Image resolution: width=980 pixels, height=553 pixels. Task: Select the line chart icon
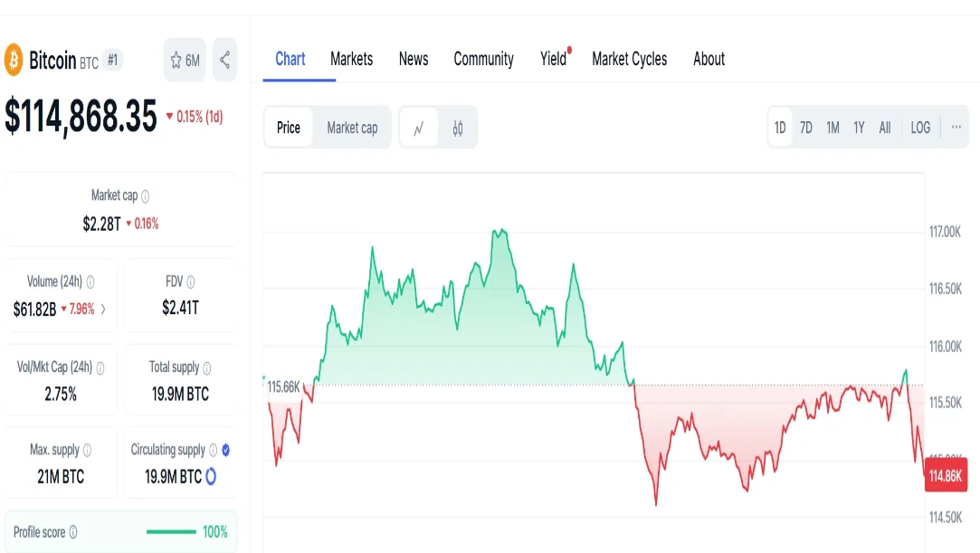pyautogui.click(x=418, y=128)
